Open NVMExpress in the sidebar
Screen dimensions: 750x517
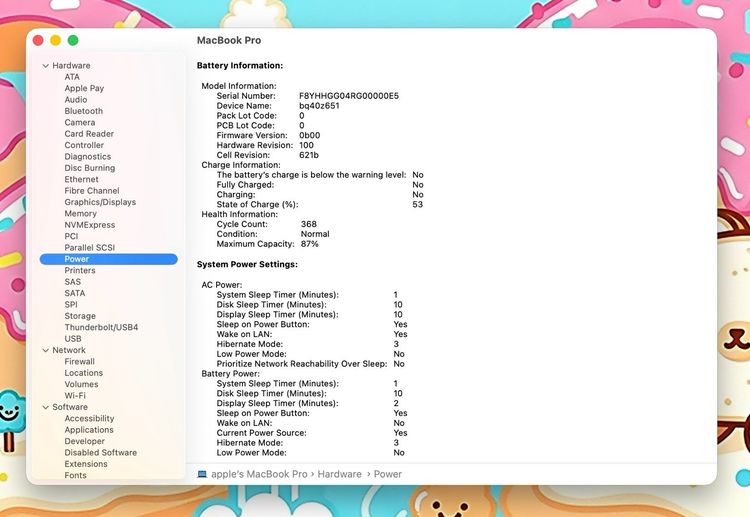(90, 225)
